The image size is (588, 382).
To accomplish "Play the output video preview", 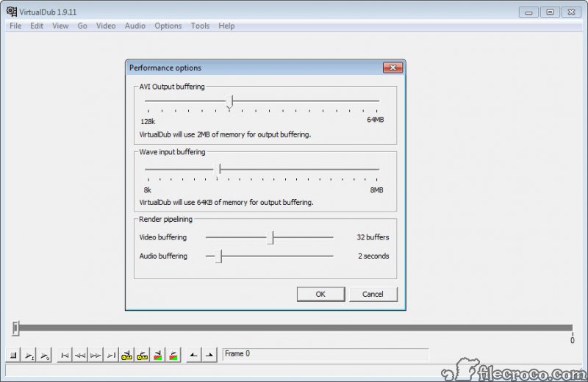I will click(45, 355).
